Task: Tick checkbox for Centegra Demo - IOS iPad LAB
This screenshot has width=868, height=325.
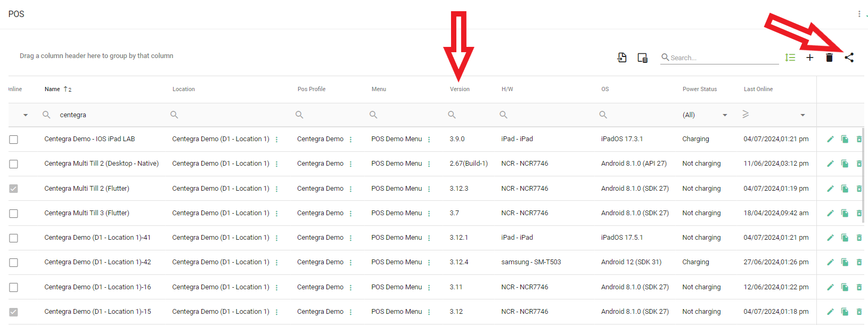Action: [14, 140]
